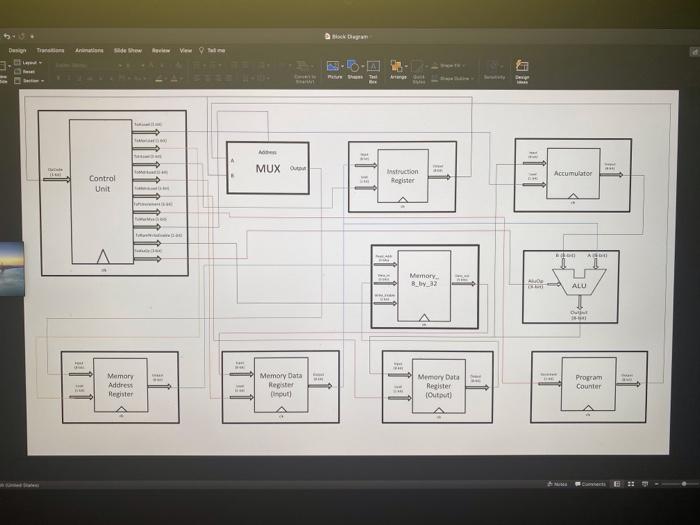Click the Accumulator block

(x=573, y=173)
